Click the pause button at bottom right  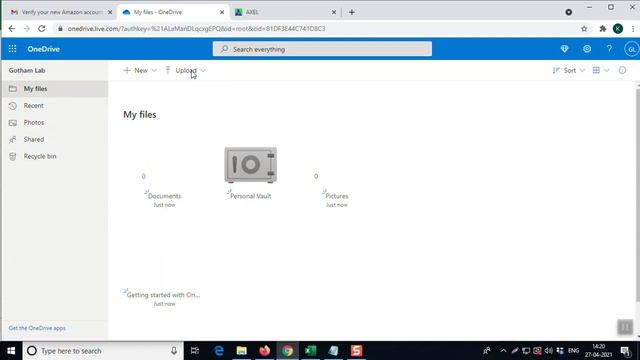[x=625, y=327]
